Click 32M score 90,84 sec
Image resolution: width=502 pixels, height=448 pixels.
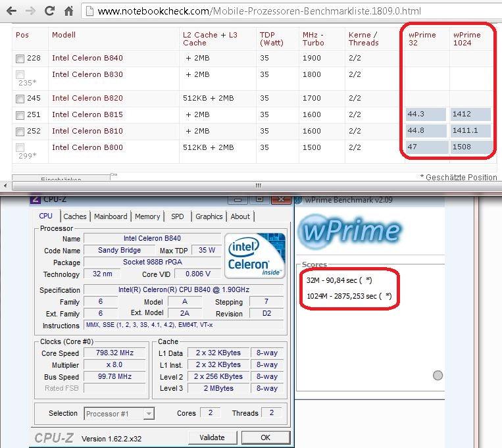point(339,280)
